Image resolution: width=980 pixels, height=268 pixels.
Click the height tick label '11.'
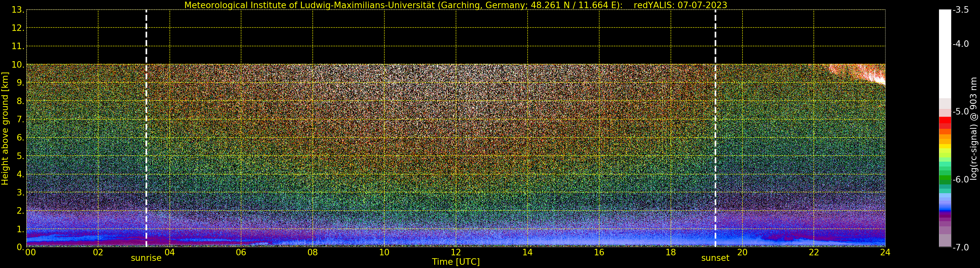18,46
